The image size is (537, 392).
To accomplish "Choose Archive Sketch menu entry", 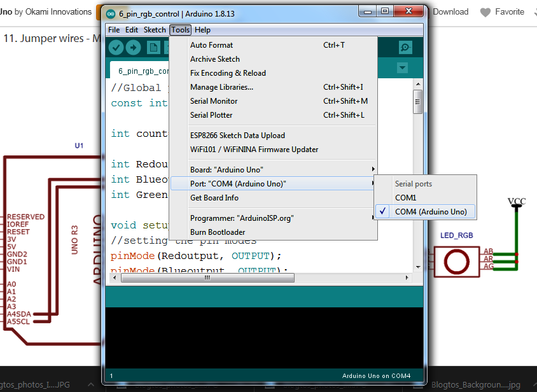I will coord(274,59).
